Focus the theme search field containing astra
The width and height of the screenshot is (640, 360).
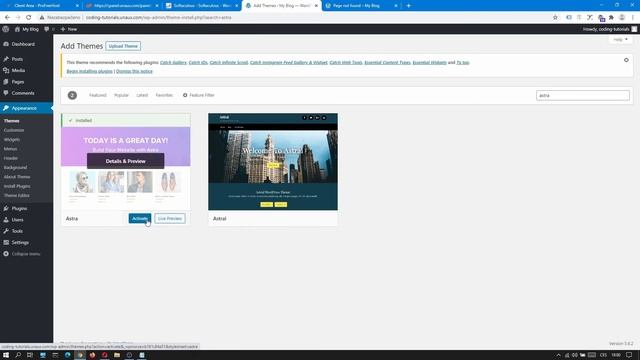(x=582, y=96)
